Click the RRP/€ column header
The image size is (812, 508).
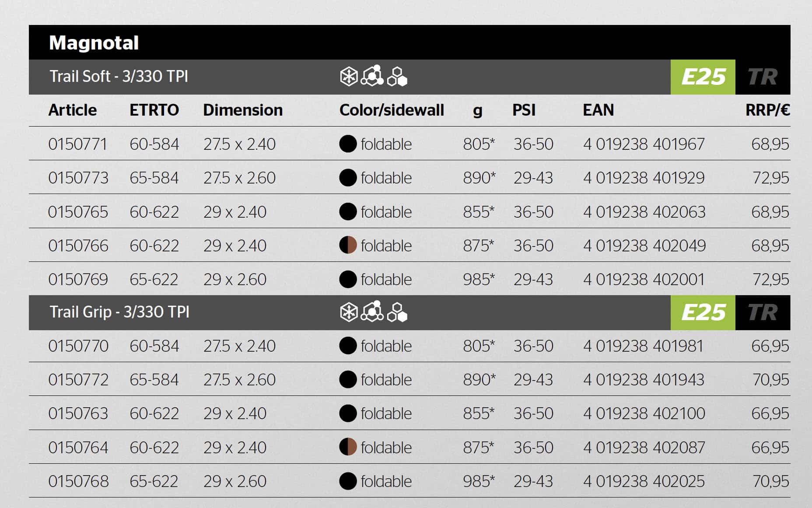[x=767, y=110]
